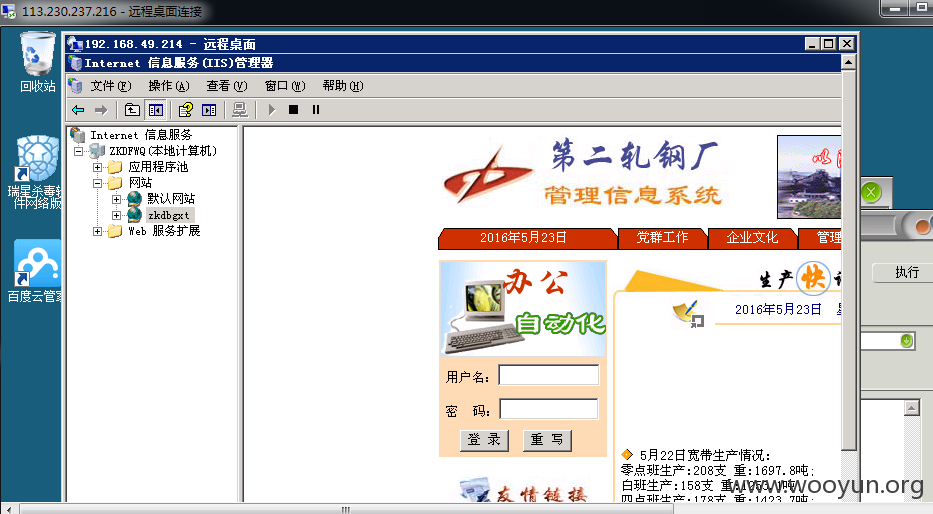Collapse the 网站 tree node
The image size is (933, 514).
[x=97, y=183]
